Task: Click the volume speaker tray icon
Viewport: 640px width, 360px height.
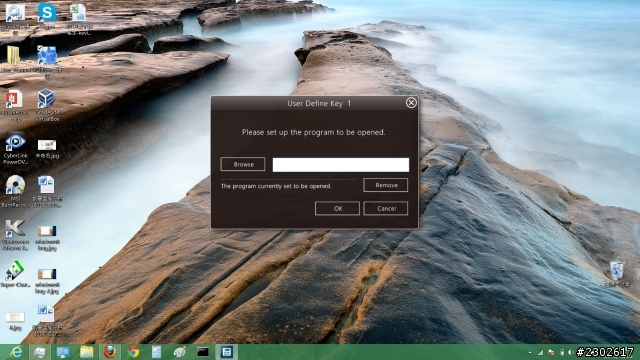Action: pyautogui.click(x=570, y=352)
